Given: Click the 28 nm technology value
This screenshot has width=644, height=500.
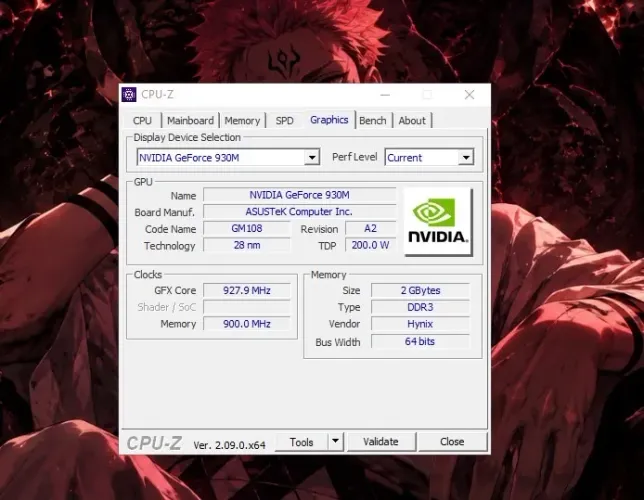Looking at the screenshot, I should [247, 245].
